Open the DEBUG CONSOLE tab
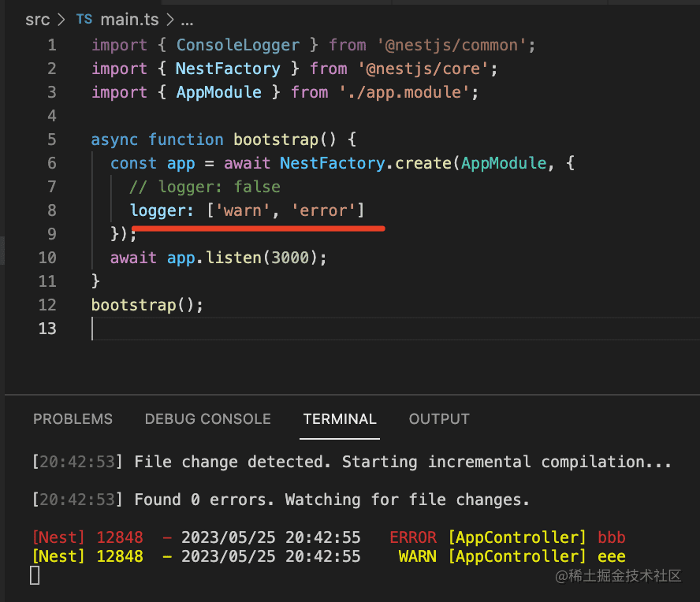Screen dimensions: 700x602 click(207, 419)
